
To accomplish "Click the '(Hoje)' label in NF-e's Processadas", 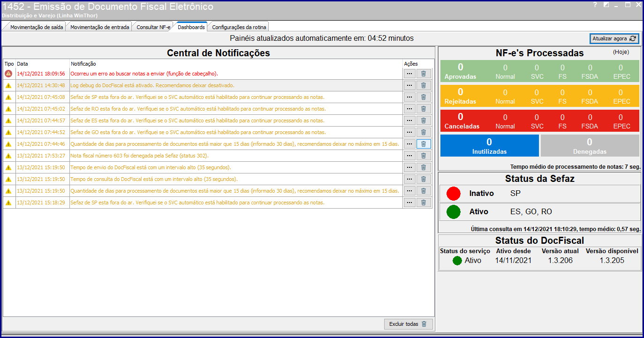I will click(x=621, y=52).
